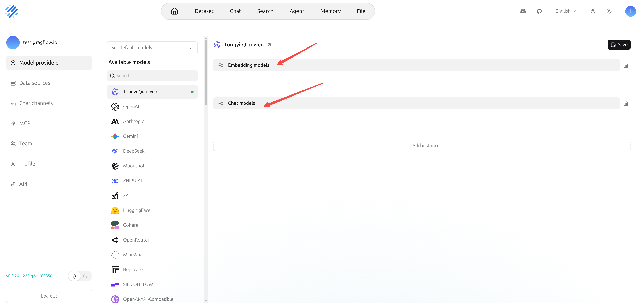The height and width of the screenshot is (305, 644).
Task: Open the version v0.26.4-1223-g2c6f83856 link
Action: click(x=29, y=276)
